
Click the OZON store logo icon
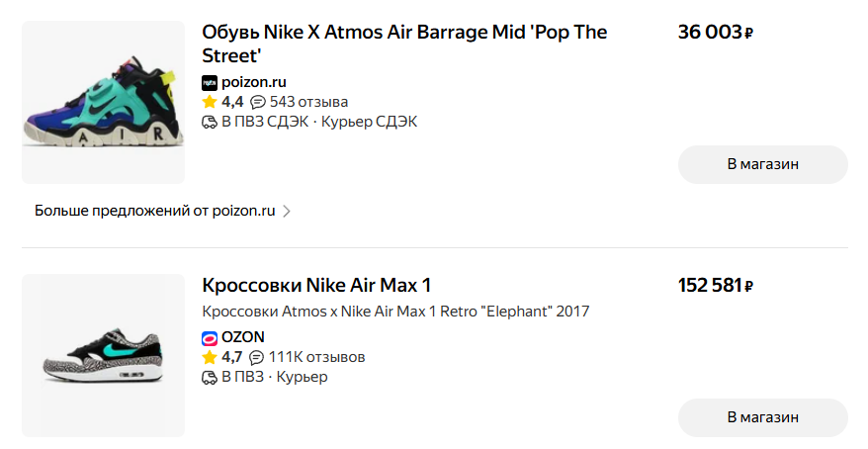(x=210, y=337)
